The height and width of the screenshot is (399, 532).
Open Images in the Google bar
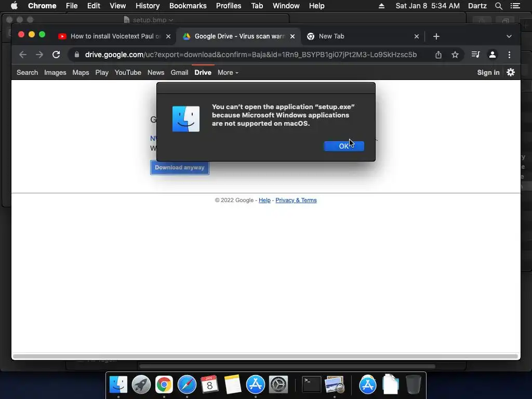pyautogui.click(x=55, y=73)
